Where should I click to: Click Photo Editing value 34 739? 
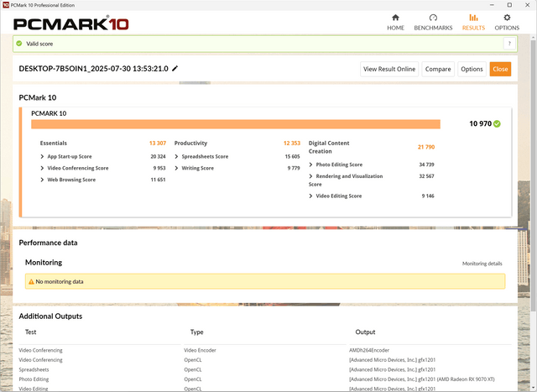point(426,165)
